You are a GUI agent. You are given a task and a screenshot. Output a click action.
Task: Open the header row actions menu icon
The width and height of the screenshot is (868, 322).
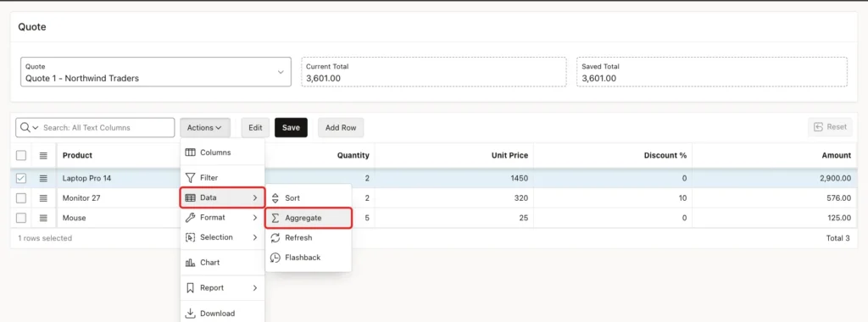44,155
